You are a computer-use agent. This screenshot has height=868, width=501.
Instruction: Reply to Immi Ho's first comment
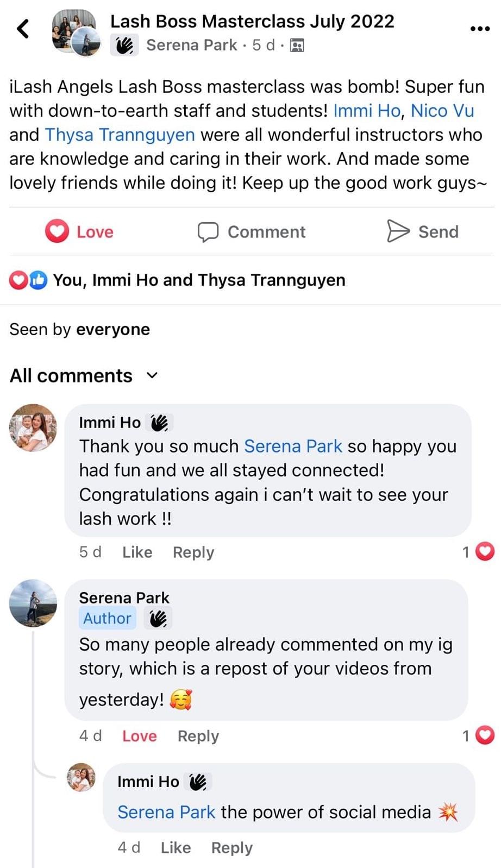click(193, 552)
